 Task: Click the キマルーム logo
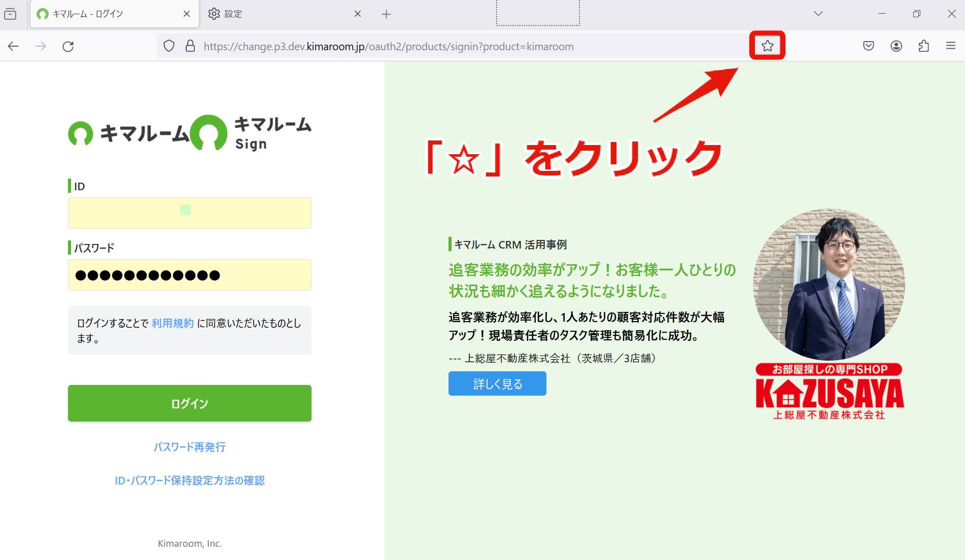tap(129, 133)
